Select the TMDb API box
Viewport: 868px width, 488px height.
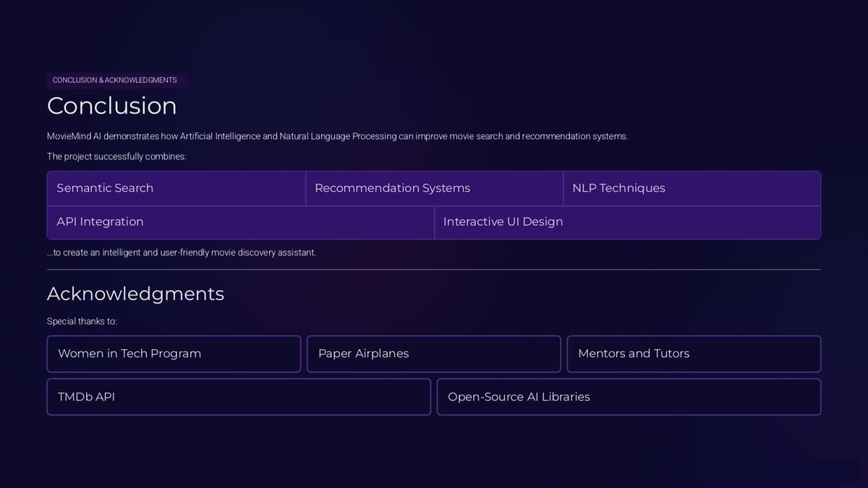pyautogui.click(x=239, y=397)
